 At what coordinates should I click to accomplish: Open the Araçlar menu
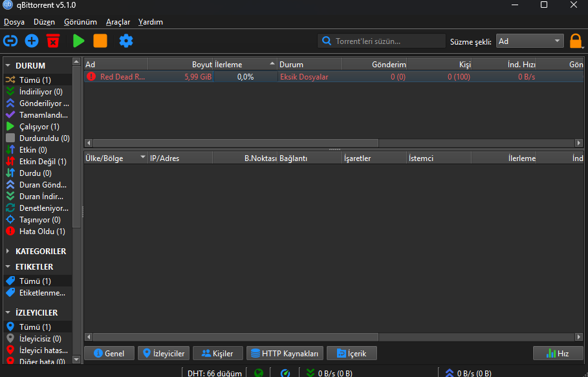(x=118, y=22)
